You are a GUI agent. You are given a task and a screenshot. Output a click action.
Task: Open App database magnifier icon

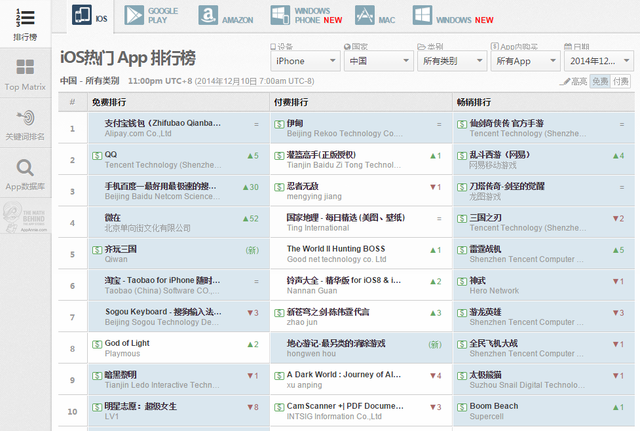click(x=25, y=168)
